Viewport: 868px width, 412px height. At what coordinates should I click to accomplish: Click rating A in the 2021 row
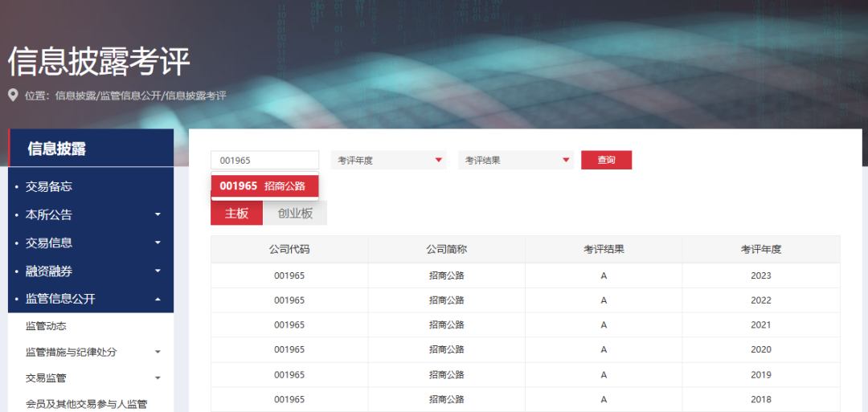[604, 324]
